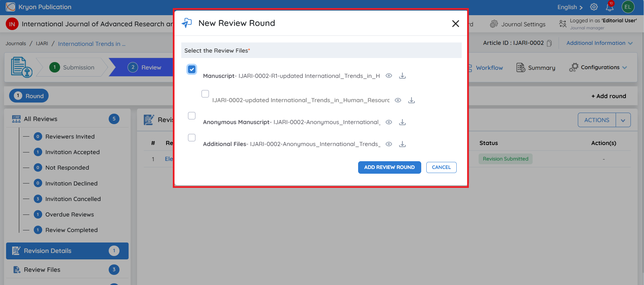Open the notifications bell
This screenshot has height=285, width=644.
pos(610,7)
